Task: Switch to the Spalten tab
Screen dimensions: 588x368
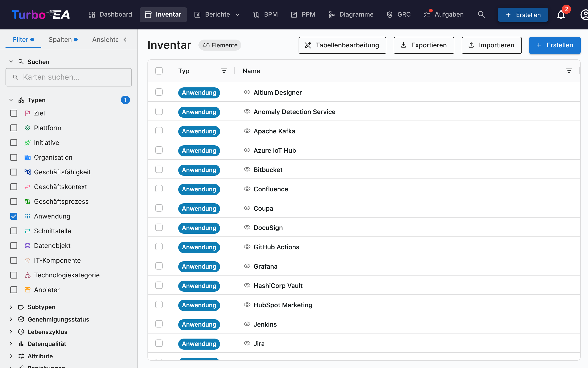Action: 63,40
